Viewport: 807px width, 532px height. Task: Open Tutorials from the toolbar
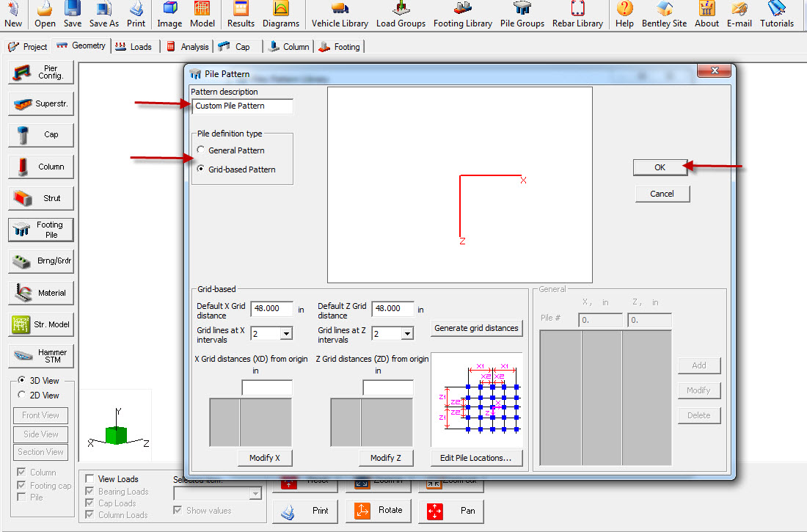(x=777, y=15)
